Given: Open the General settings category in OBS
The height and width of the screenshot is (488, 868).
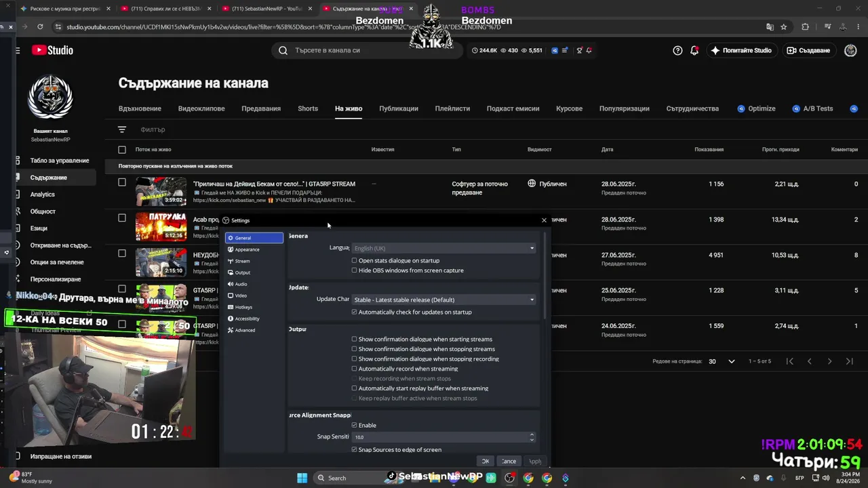Looking at the screenshot, I should pyautogui.click(x=254, y=238).
